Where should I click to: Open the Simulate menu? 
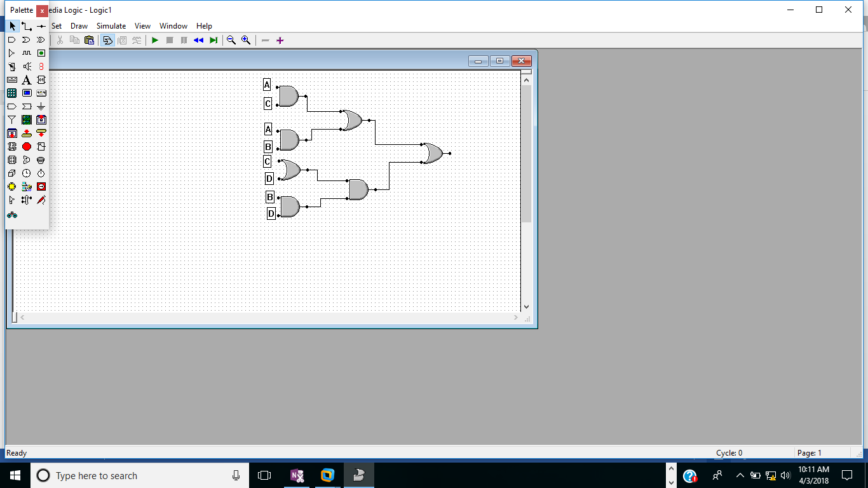111,25
